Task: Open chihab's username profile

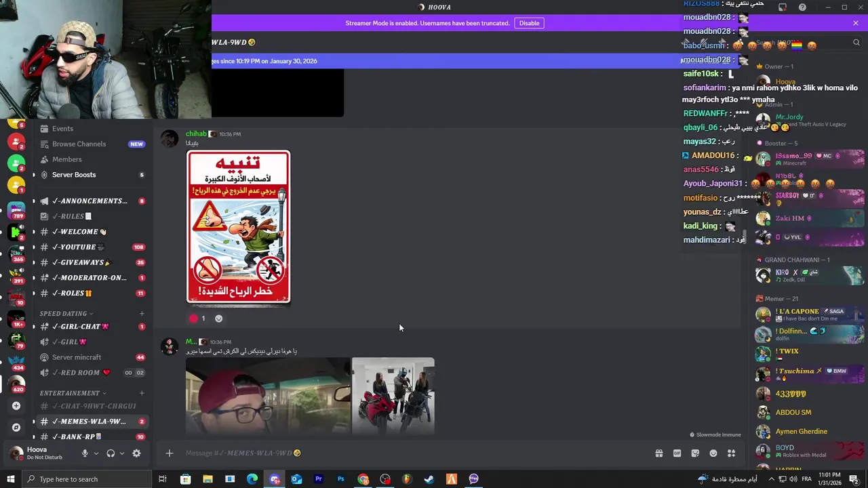Action: coord(196,134)
